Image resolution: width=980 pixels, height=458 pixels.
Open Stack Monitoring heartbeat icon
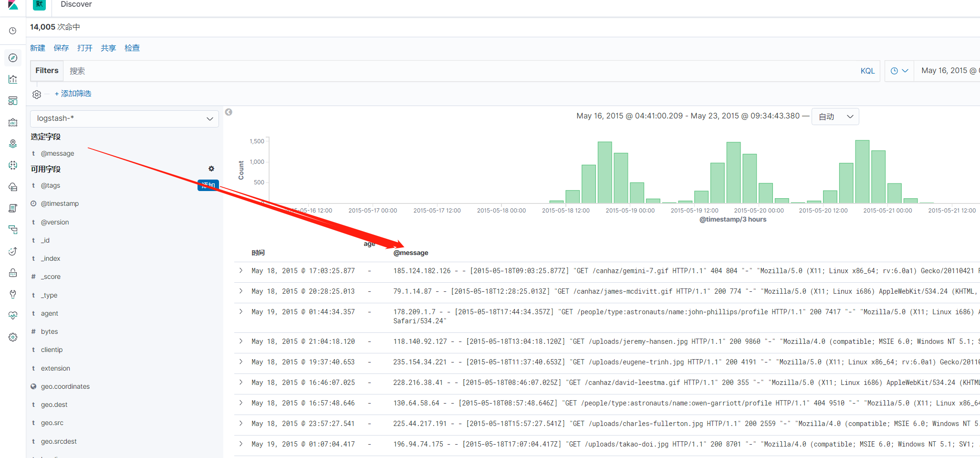click(x=13, y=315)
